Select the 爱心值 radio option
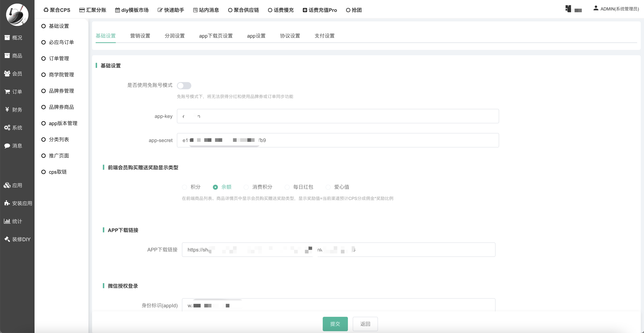The image size is (644, 333). click(x=328, y=187)
